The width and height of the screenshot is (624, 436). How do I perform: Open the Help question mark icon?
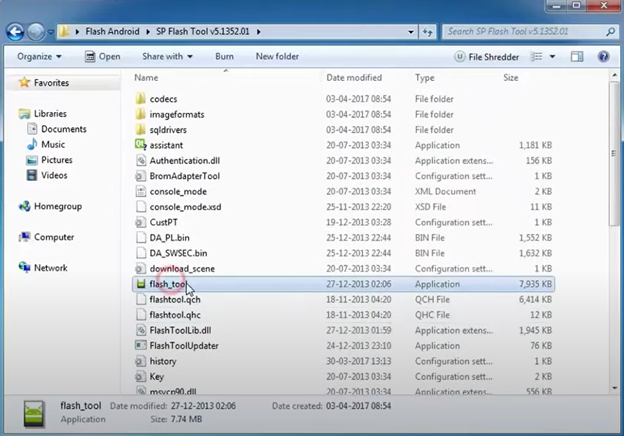tap(603, 56)
